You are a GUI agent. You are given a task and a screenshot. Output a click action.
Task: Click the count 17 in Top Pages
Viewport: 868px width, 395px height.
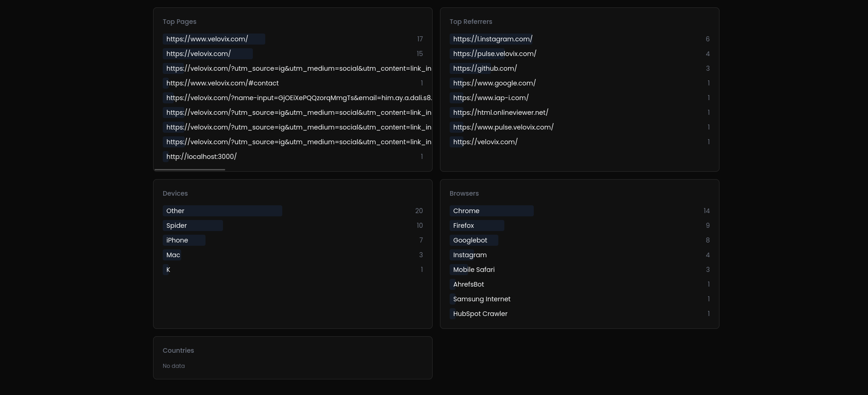pos(420,39)
